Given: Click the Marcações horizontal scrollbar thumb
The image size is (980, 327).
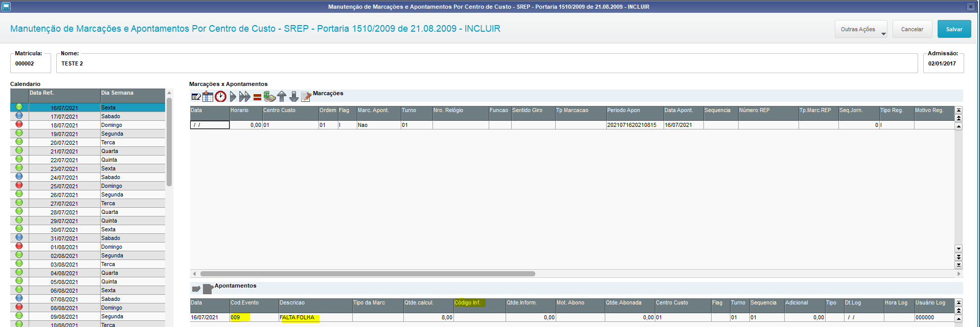Looking at the screenshot, I should click(x=368, y=274).
